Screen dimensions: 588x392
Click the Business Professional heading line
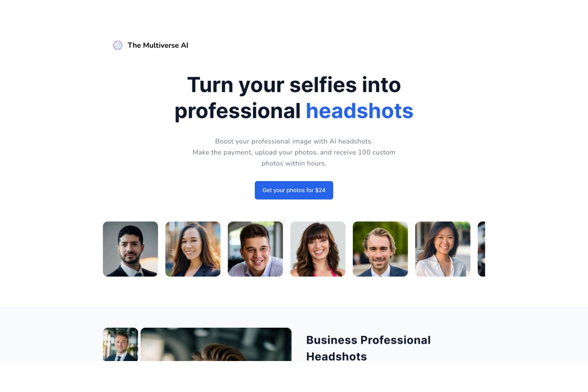coord(368,340)
